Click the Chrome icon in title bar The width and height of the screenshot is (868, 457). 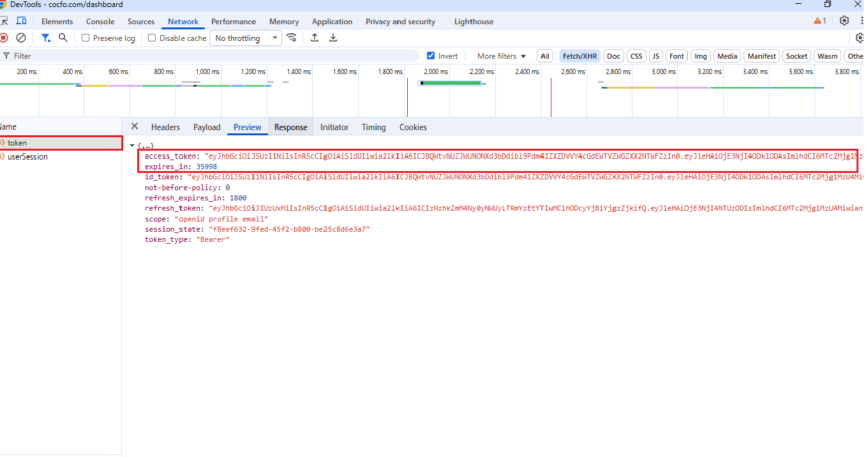[x=4, y=4]
